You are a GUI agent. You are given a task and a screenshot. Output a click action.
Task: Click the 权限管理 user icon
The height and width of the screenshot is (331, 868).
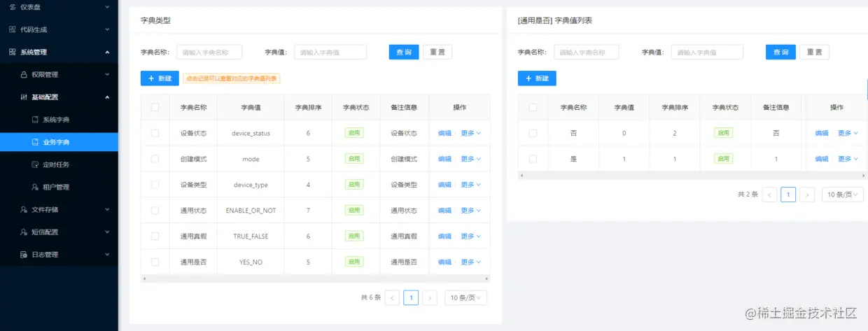pyautogui.click(x=24, y=74)
